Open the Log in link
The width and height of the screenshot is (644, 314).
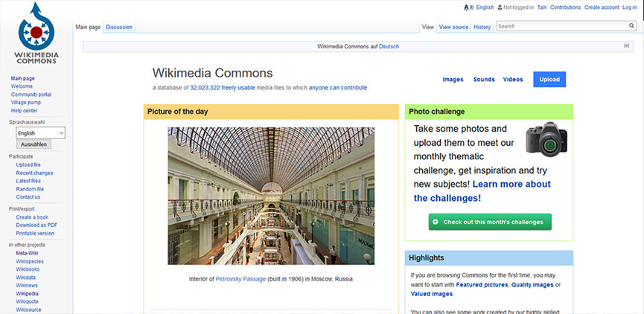pyautogui.click(x=629, y=7)
